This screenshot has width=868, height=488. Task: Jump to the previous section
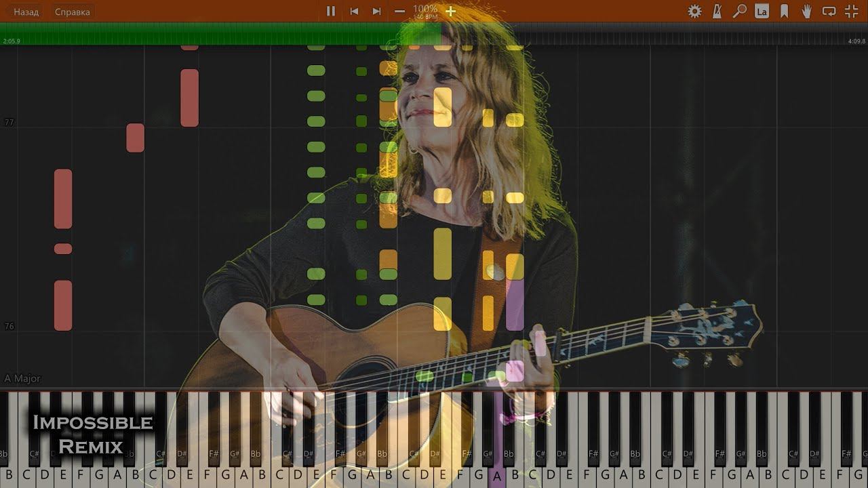point(354,11)
